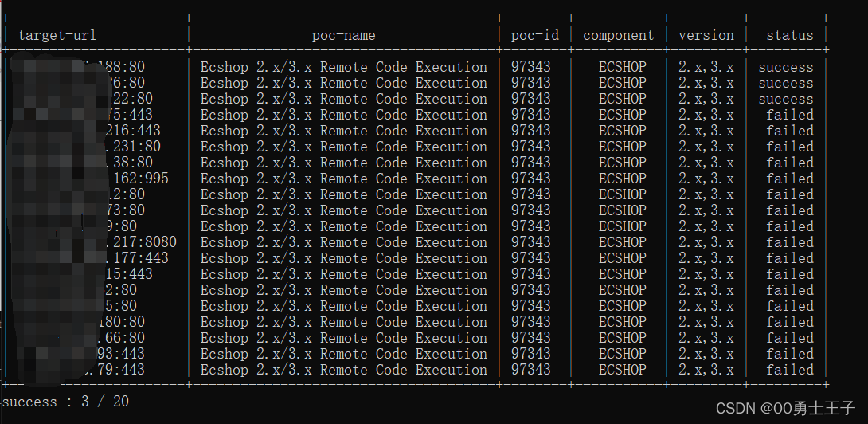Click version 2.x,3.x in the 188:80 row

[706, 67]
